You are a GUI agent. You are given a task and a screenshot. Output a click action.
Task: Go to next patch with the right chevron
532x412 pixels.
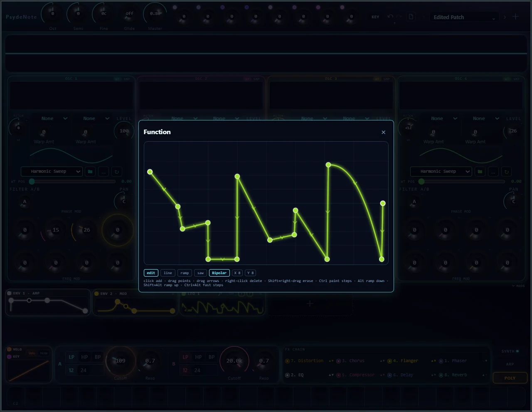(505, 17)
